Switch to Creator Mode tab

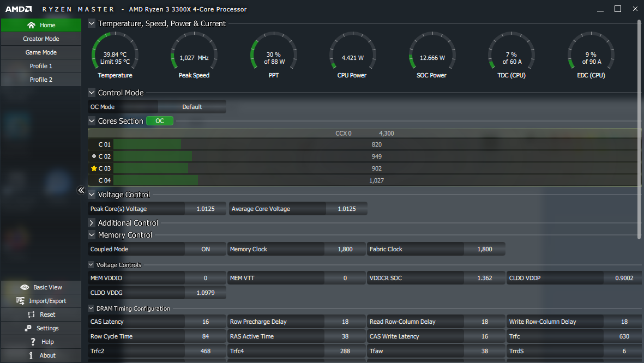(x=41, y=39)
